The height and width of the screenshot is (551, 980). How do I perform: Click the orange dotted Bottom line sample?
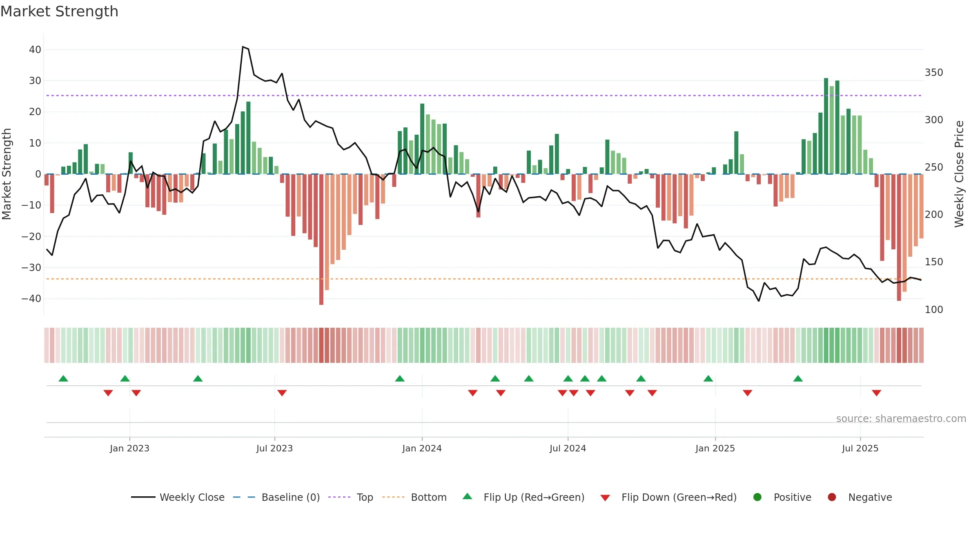(x=393, y=497)
